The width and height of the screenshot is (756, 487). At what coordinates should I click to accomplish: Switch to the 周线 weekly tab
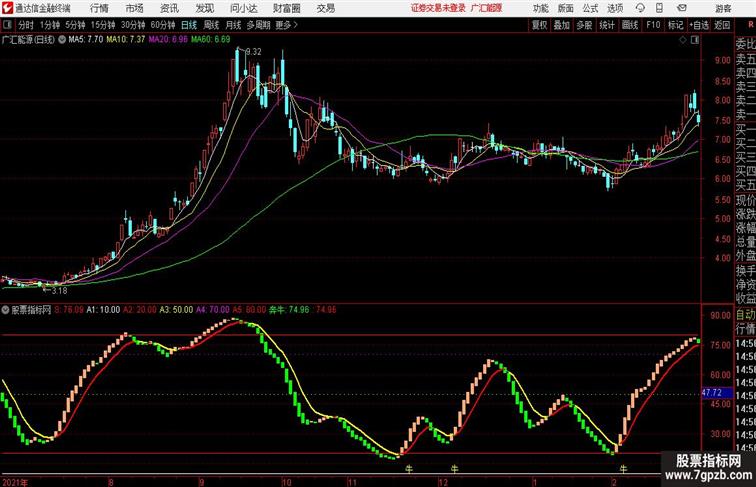pyautogui.click(x=211, y=25)
